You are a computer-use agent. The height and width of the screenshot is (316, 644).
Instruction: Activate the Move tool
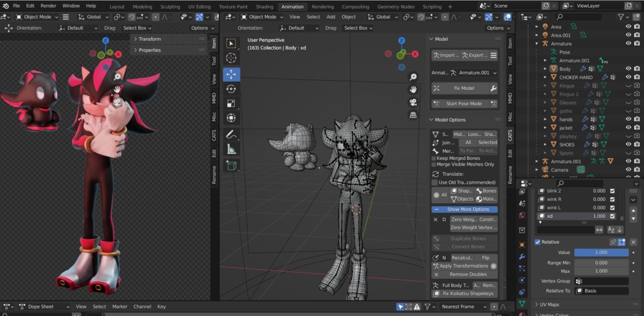231,74
